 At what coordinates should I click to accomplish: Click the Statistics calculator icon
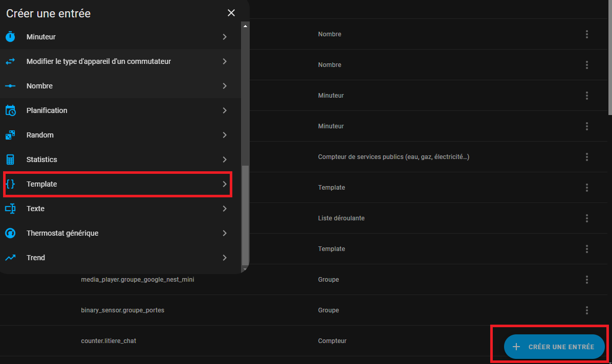tap(11, 160)
